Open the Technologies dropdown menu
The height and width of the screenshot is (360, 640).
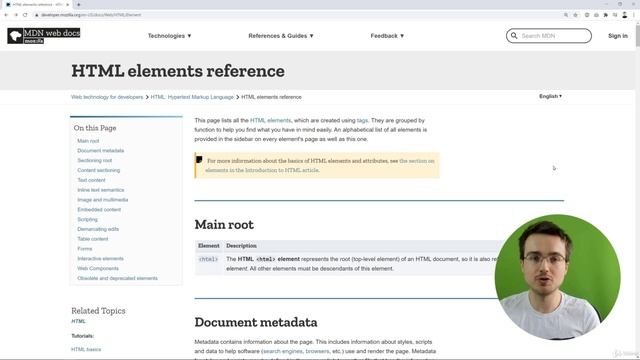(169, 36)
